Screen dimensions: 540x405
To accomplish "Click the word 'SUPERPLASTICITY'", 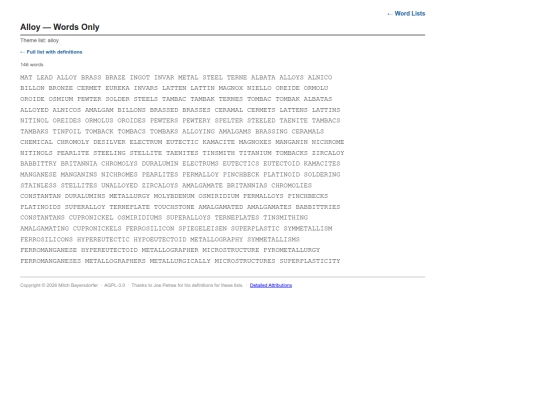I will point(310,261).
